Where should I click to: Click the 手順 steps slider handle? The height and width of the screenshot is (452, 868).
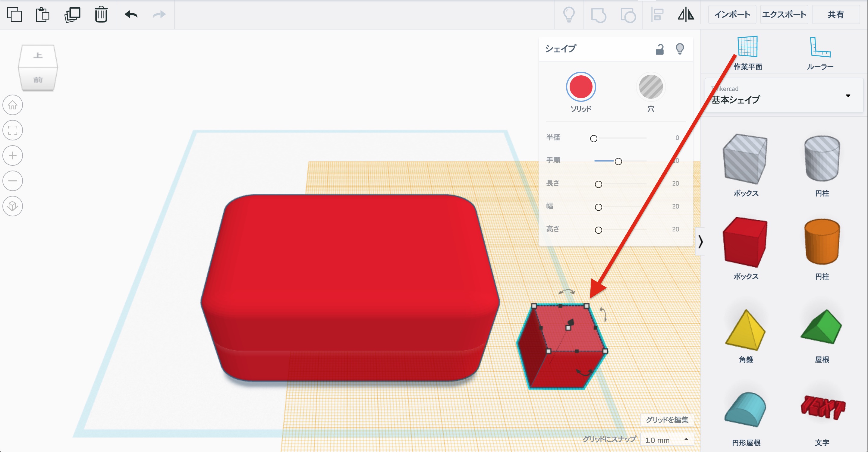coord(618,161)
